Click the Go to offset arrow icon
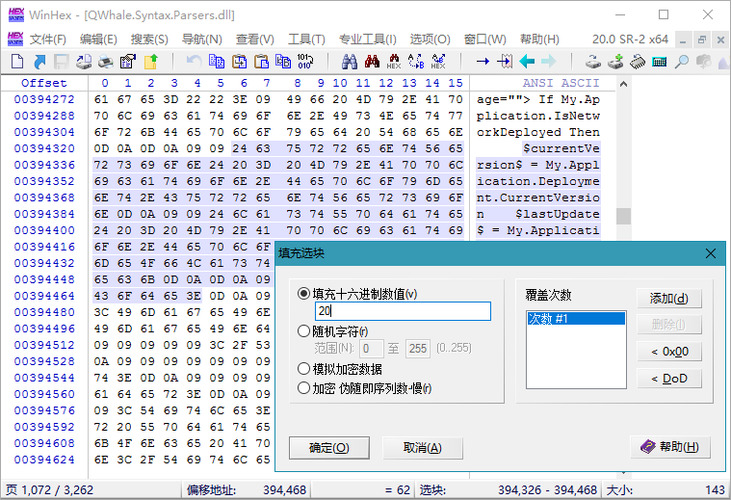The width and height of the screenshot is (731, 500). pos(483,61)
